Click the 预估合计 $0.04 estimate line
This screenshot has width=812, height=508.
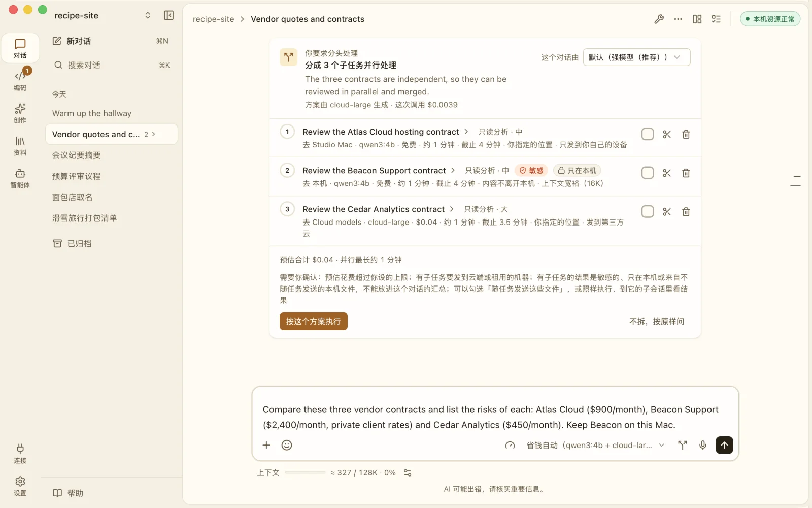(341, 260)
